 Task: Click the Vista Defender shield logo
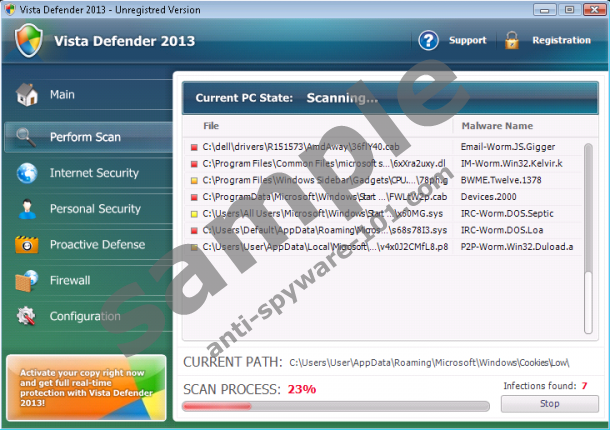point(31,42)
